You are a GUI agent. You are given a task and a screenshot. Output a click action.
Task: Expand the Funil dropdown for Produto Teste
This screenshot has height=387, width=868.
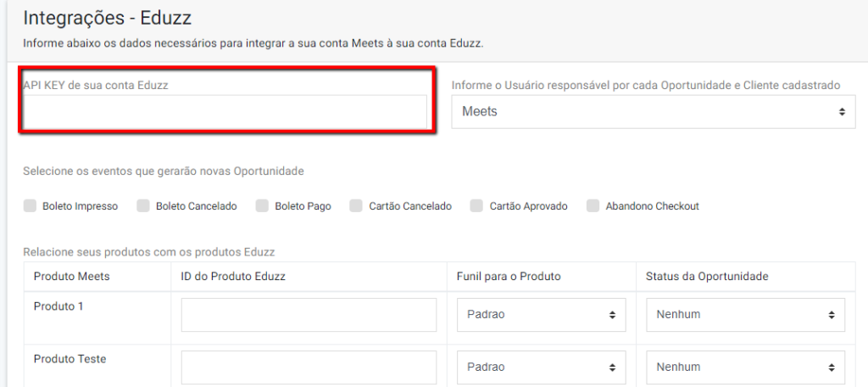click(x=542, y=367)
